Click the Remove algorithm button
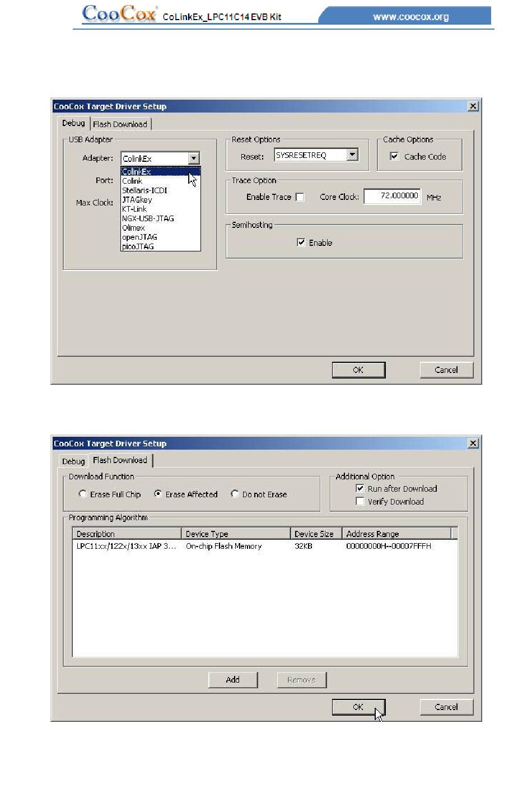 click(x=301, y=680)
